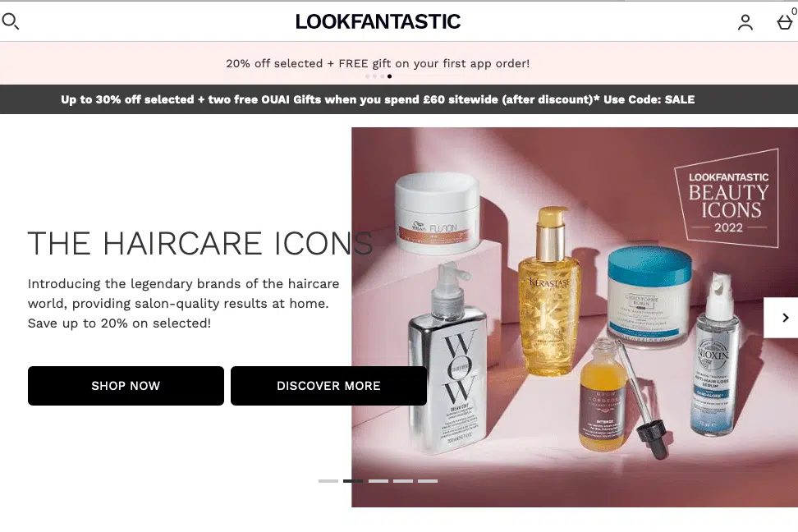798x532 pixels.
Task: Click the Beauty Icons 2022 badge
Action: (x=727, y=199)
